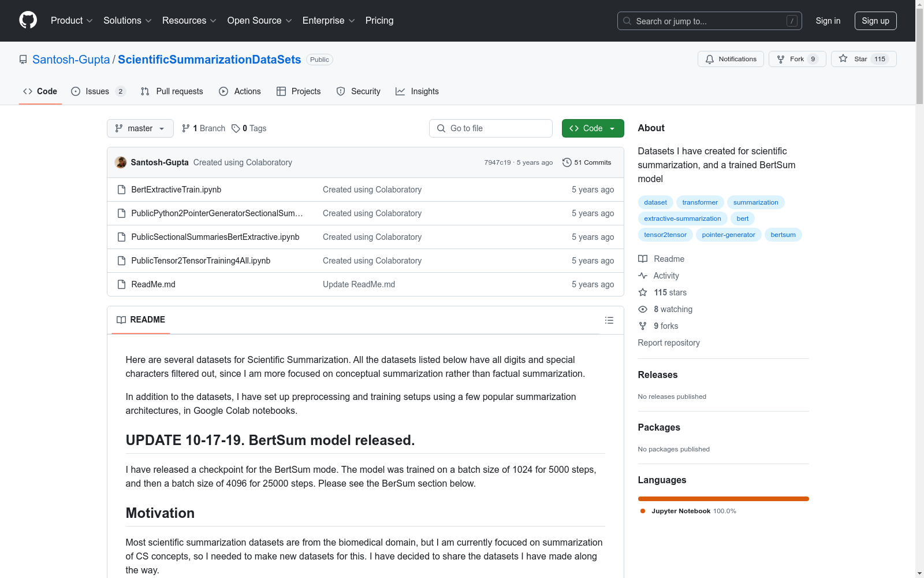Screen dimensions: 924x578
Task: Open Update ReadMe.md commit message
Action: (x=359, y=284)
